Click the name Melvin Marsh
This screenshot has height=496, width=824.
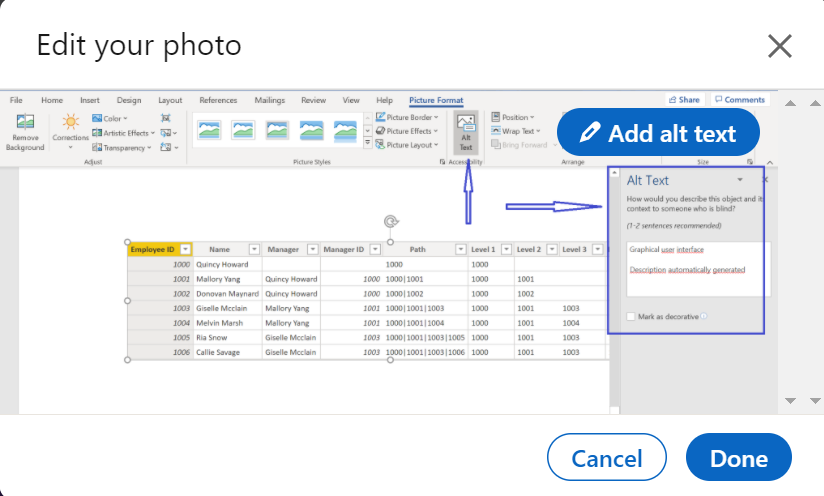coord(219,323)
